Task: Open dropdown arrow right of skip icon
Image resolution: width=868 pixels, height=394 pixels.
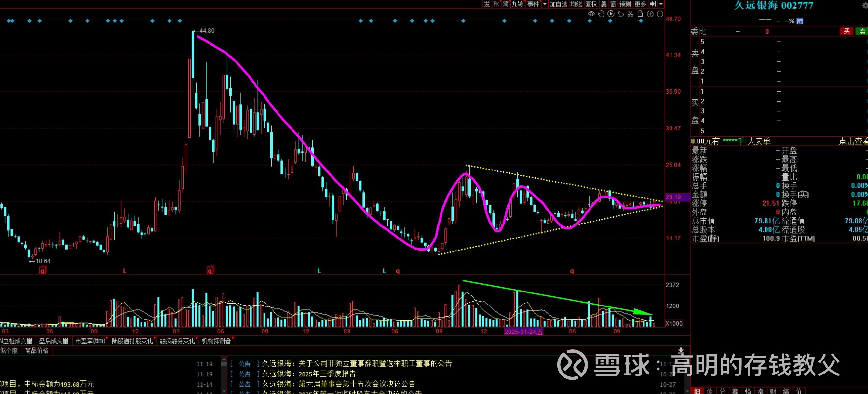Action: point(661,4)
